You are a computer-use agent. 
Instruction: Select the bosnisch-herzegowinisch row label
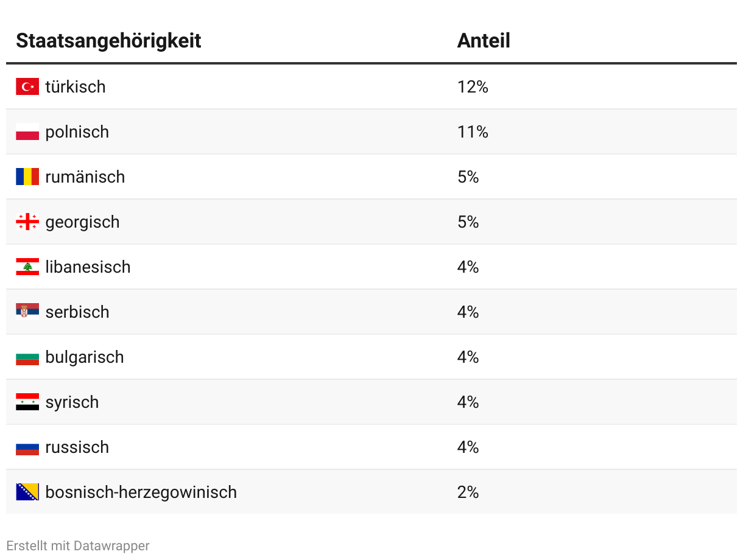[141, 492]
